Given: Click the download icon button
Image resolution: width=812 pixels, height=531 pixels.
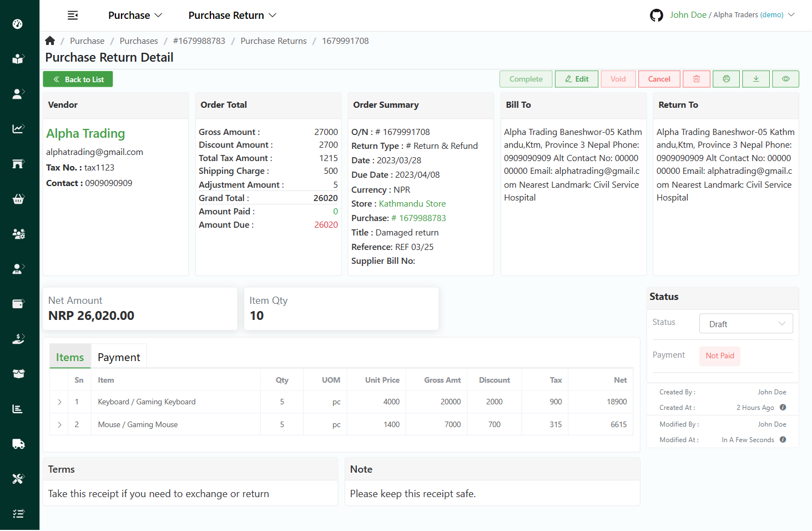Looking at the screenshot, I should [756, 79].
